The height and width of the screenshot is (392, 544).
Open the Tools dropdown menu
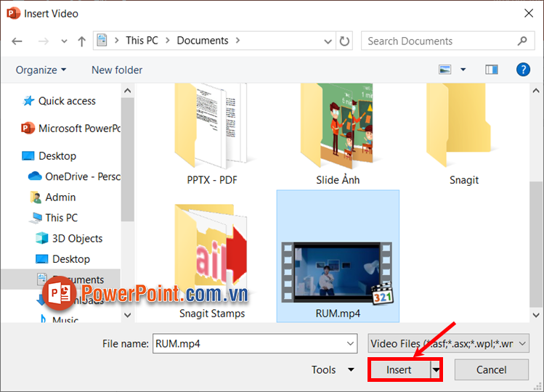(x=333, y=369)
